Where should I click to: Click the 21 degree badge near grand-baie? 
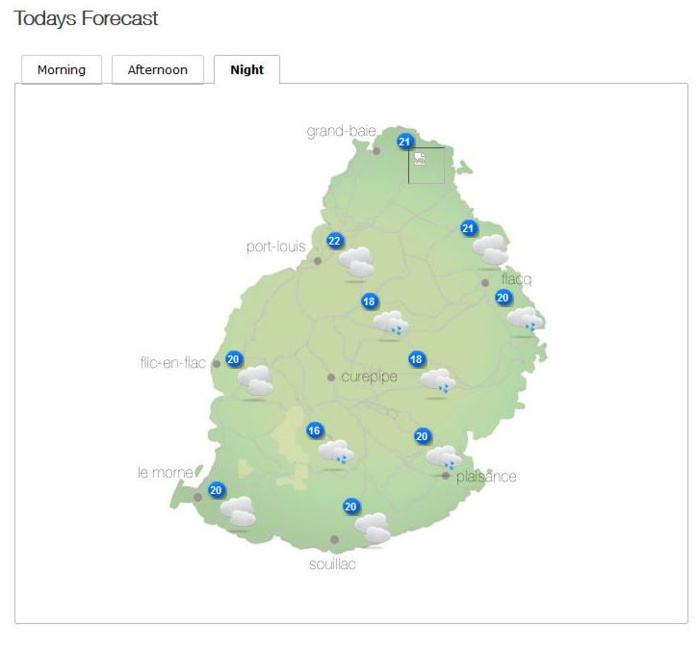[x=405, y=142]
